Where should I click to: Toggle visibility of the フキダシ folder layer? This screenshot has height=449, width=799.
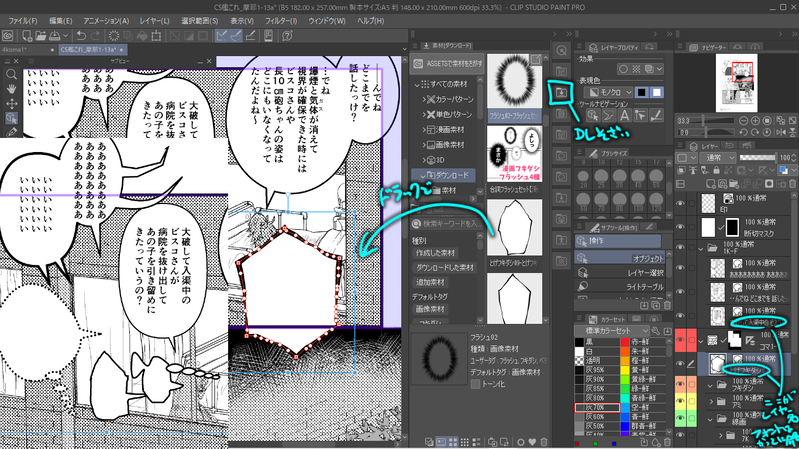point(680,385)
